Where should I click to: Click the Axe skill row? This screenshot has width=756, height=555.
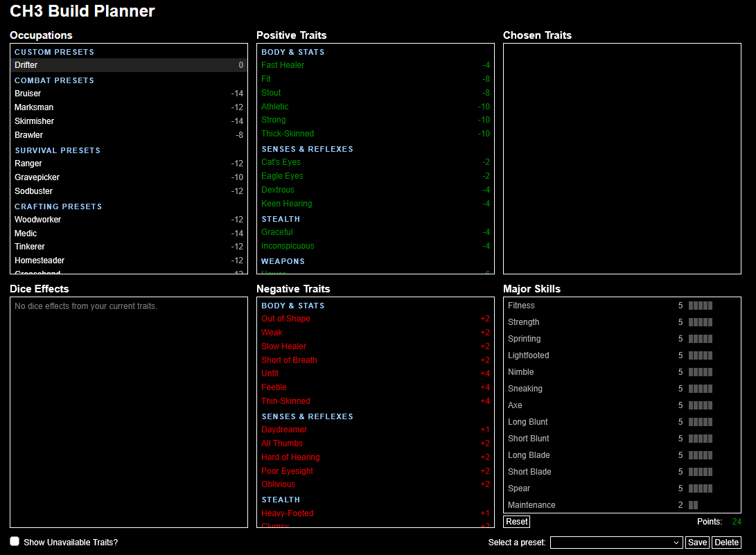click(622, 405)
